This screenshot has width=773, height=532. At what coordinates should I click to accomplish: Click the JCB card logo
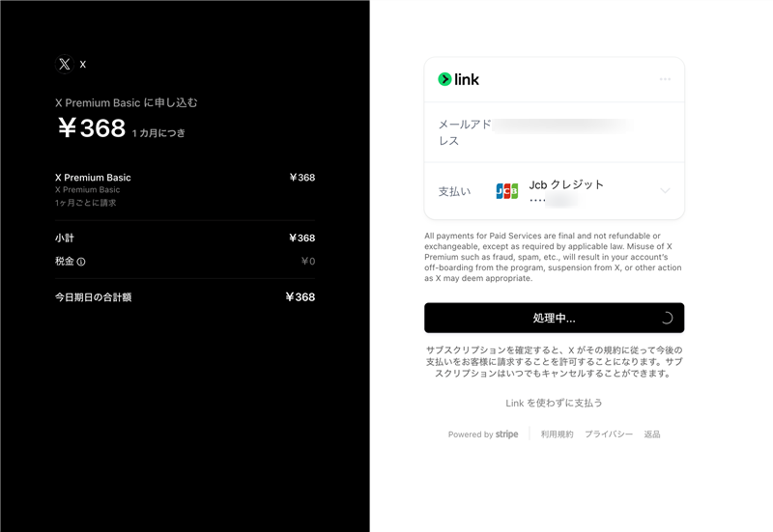click(506, 191)
